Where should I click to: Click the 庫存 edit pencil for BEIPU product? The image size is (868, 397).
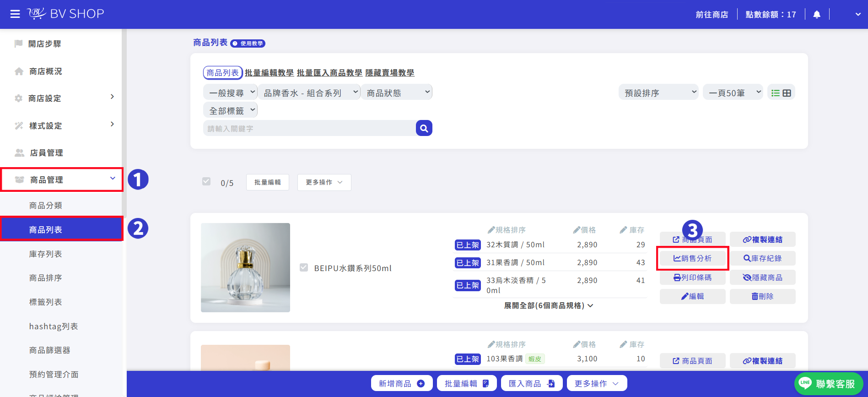coord(623,230)
